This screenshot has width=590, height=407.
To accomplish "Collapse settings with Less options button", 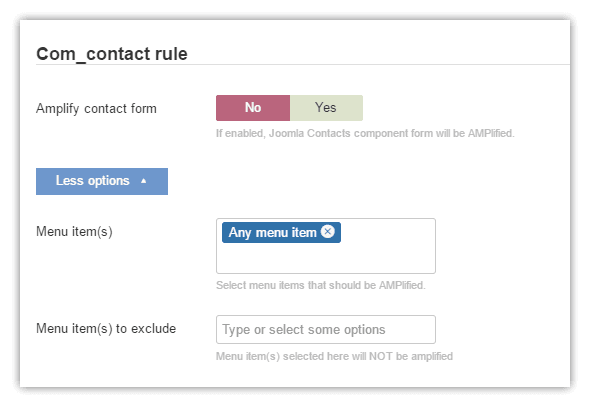I will (102, 181).
